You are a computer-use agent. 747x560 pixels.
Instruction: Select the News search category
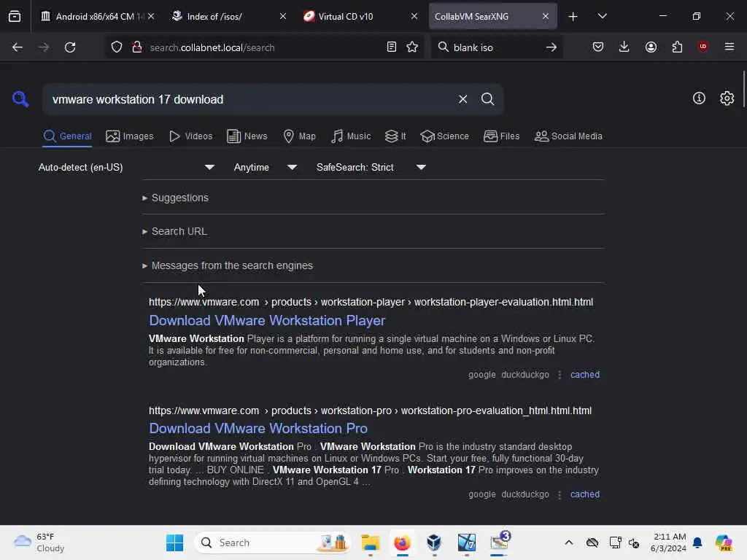click(x=247, y=136)
